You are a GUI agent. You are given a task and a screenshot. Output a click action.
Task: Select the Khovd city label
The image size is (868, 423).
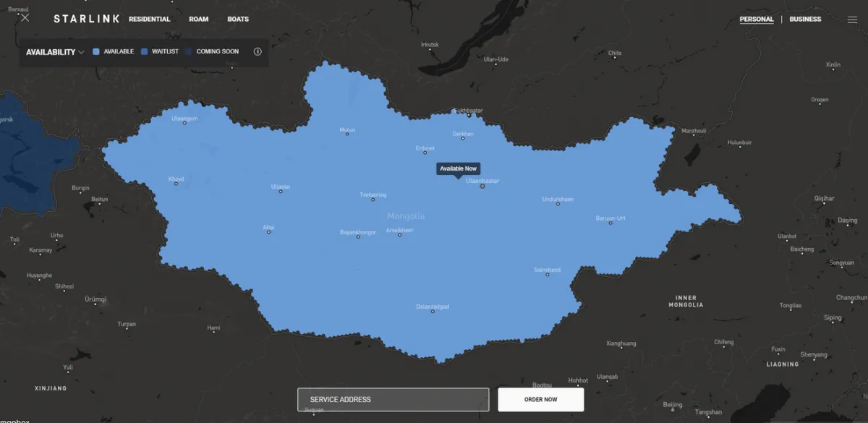[176, 179]
